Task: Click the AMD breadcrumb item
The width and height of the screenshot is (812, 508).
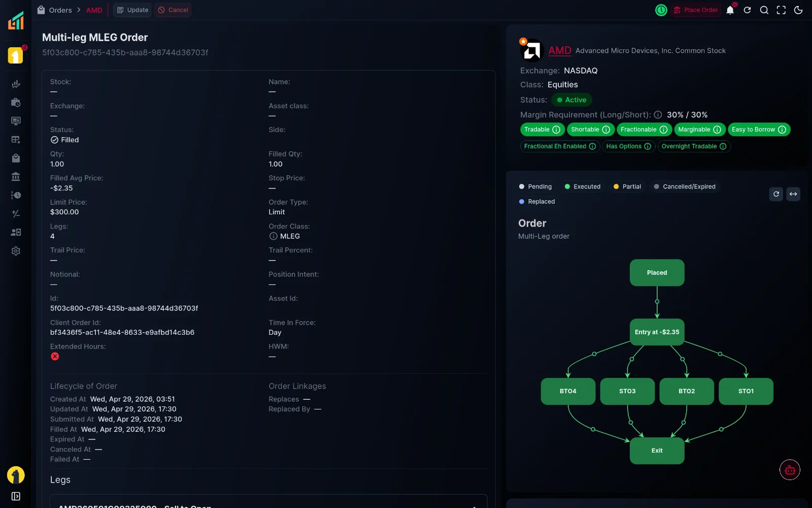Action: 94,10
